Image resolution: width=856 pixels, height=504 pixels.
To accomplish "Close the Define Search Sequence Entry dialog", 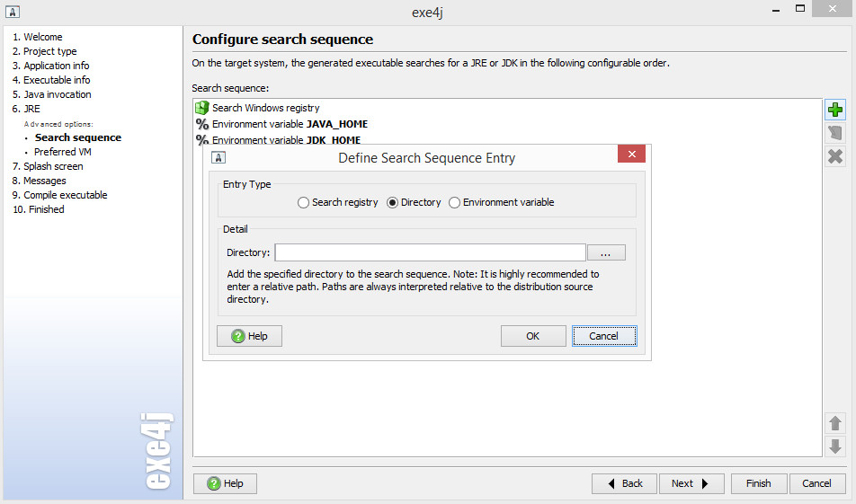I will (631, 154).
